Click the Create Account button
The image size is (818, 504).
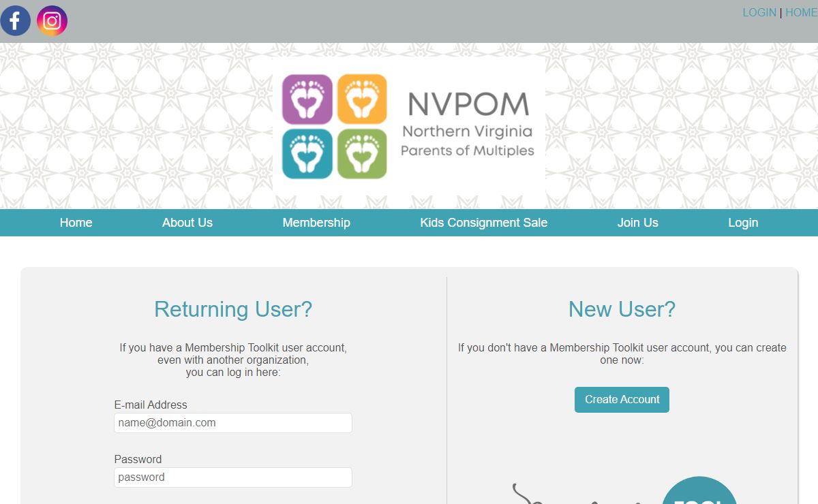[x=622, y=400]
